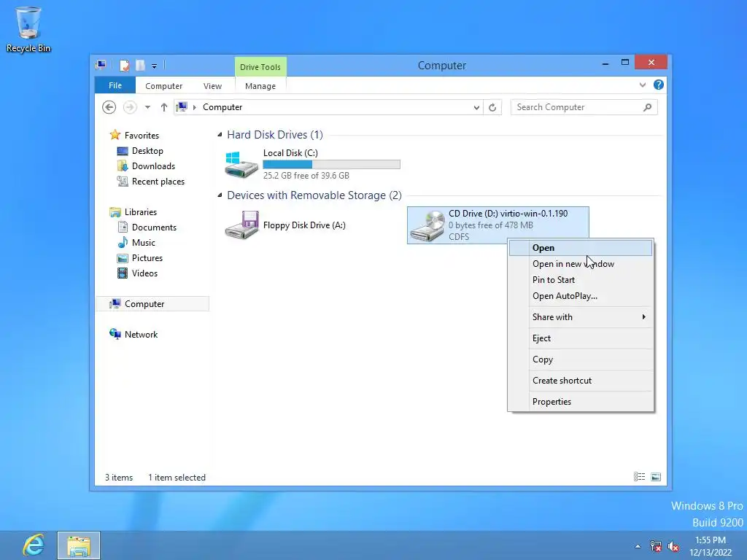Show hidden tray icons arrow

tap(638, 546)
